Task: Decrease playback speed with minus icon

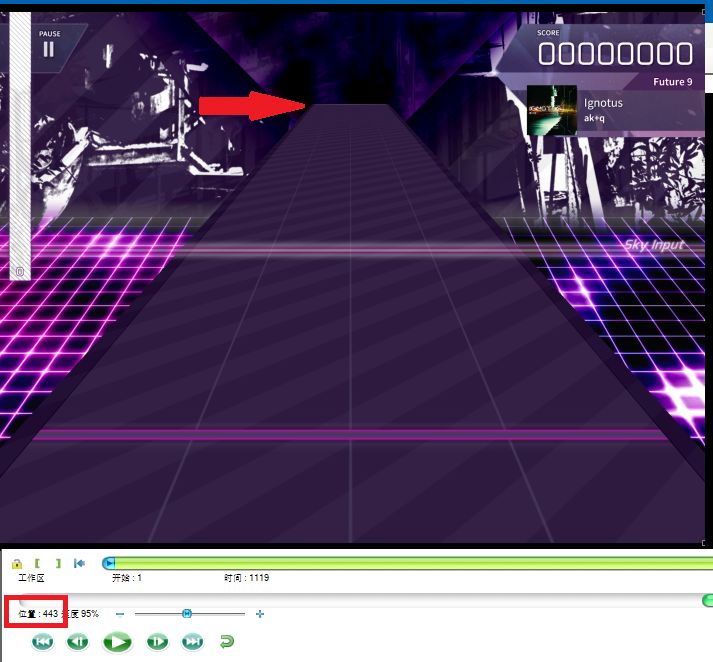Action: [x=120, y=614]
